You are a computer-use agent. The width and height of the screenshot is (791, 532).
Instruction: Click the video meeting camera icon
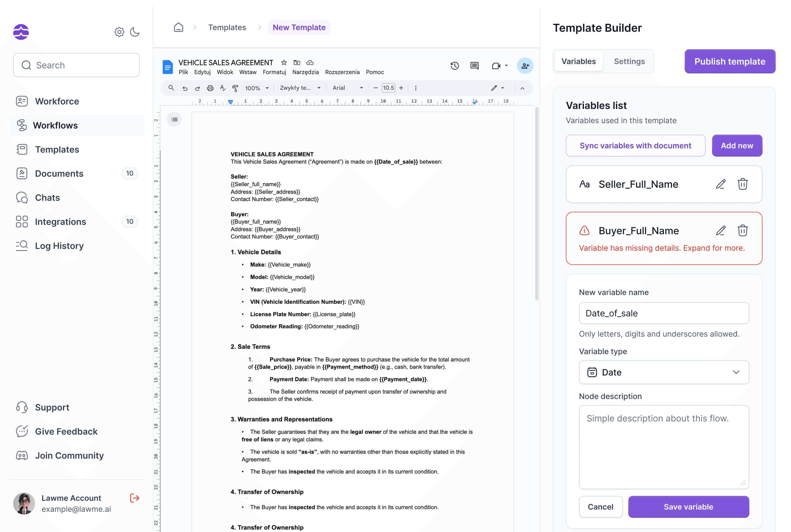click(x=496, y=66)
